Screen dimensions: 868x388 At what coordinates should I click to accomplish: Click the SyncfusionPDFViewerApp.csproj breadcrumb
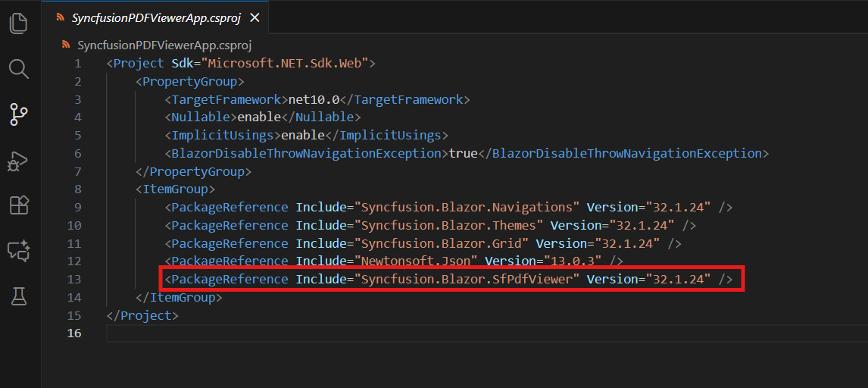pos(164,45)
